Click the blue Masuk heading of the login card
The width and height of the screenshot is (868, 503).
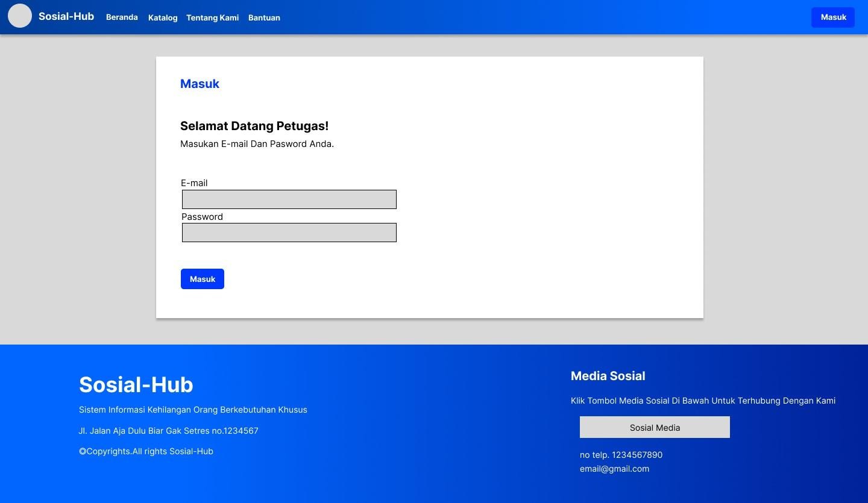point(200,84)
